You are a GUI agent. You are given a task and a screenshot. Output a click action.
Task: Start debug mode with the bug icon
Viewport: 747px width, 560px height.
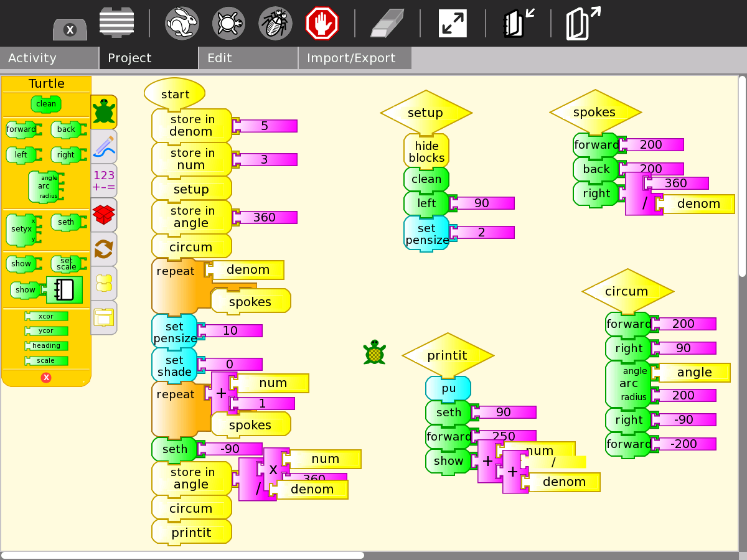click(x=275, y=24)
